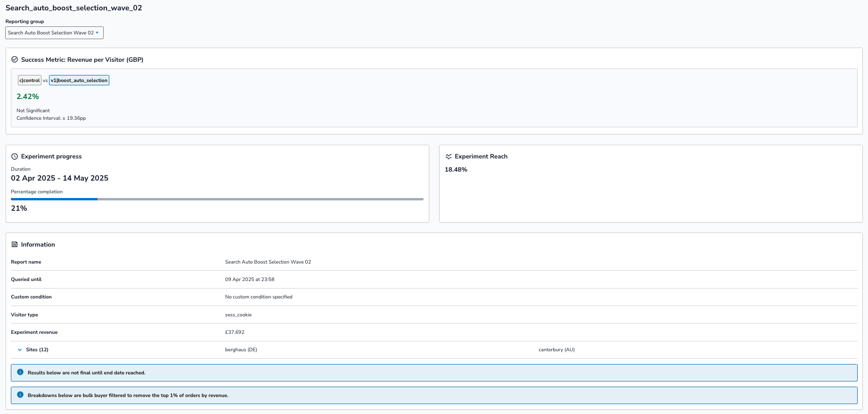Open the Reporting group dropdown

pyautogui.click(x=54, y=33)
